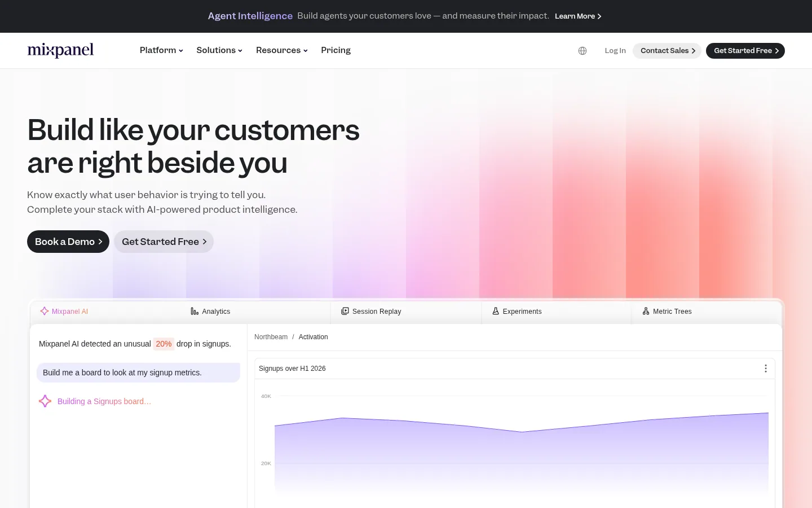
Task: Open the Session Replay tab
Action: [405, 312]
